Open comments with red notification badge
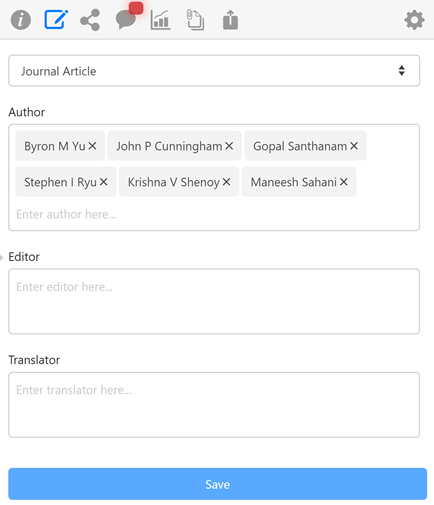Image resolution: width=434 pixels, height=505 pixels. (128, 17)
